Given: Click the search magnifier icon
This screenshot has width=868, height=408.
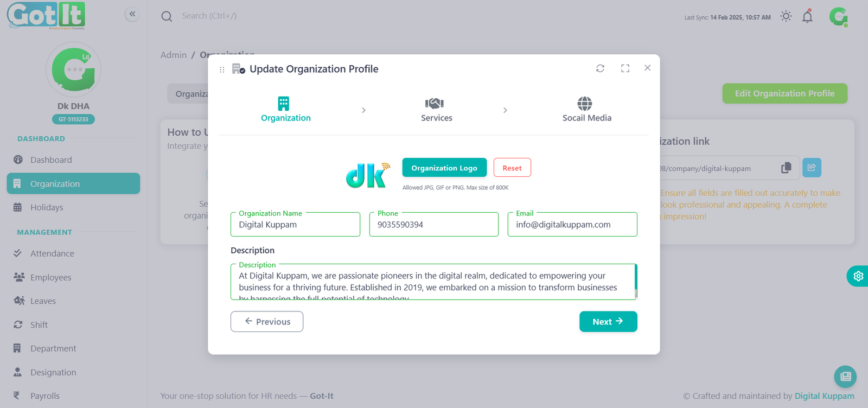Looking at the screenshot, I should (167, 16).
